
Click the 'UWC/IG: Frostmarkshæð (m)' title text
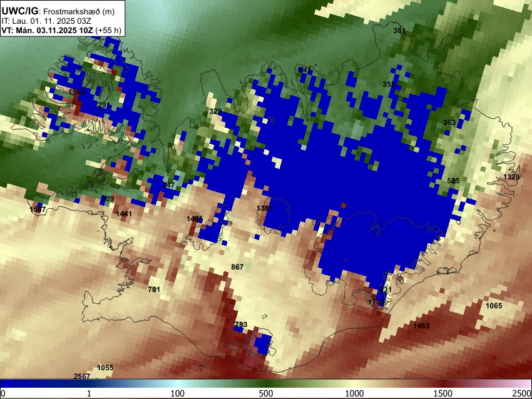58,11
